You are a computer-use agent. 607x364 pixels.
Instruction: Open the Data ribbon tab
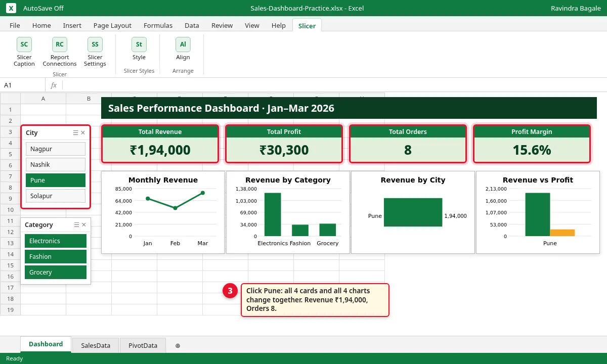[x=192, y=25]
